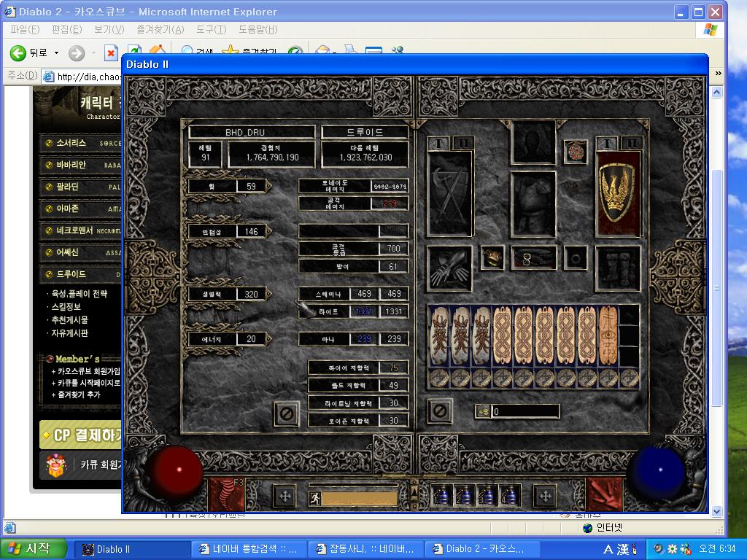Expand the Back button history dropdown
Viewport: 747px width, 560px height.
pyautogui.click(x=56, y=52)
